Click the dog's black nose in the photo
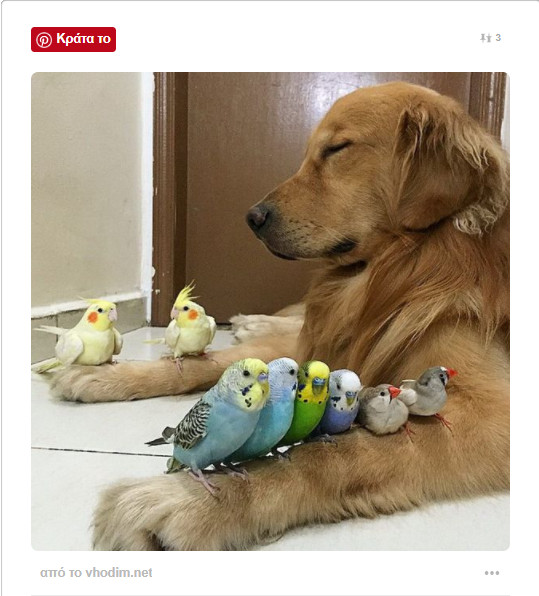The image size is (539, 596). [x=258, y=217]
